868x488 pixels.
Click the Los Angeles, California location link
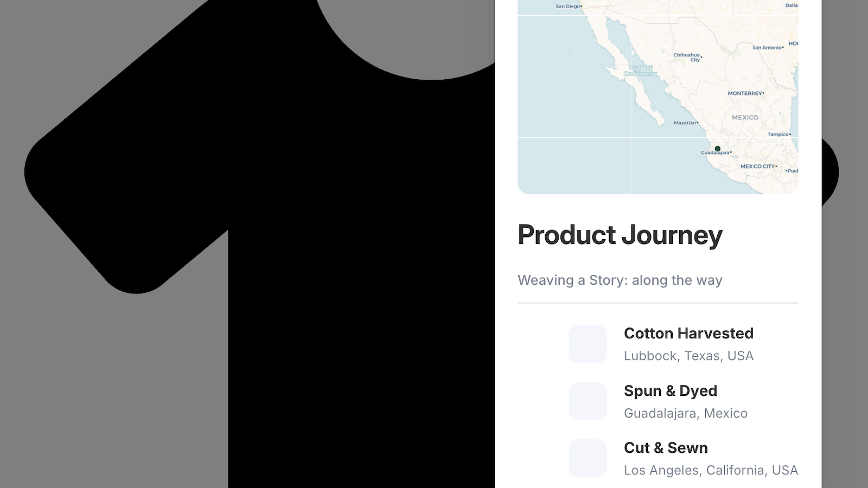[711, 470]
